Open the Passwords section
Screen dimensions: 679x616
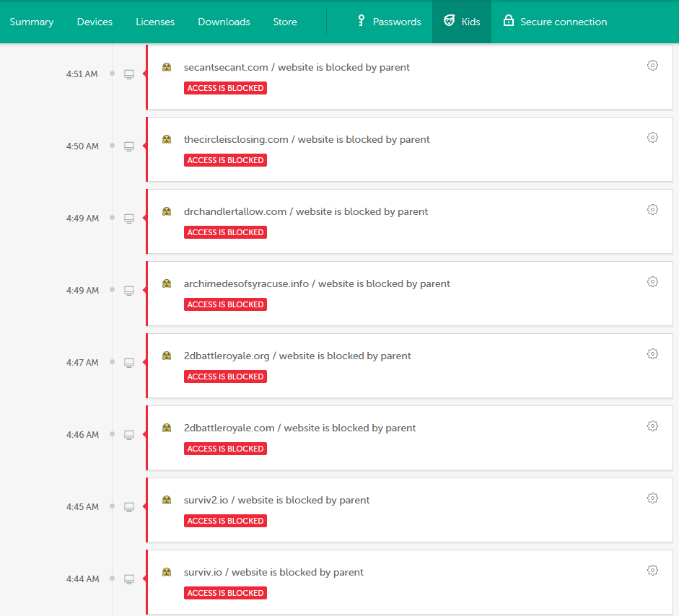pos(389,22)
